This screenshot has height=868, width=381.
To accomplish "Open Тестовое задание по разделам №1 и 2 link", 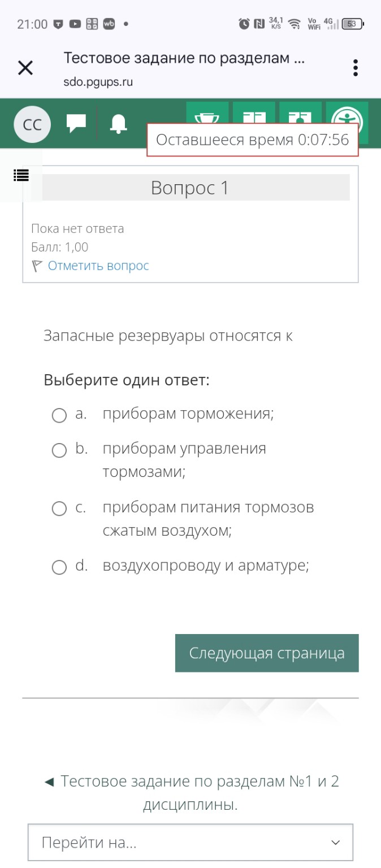I will click(190, 780).
